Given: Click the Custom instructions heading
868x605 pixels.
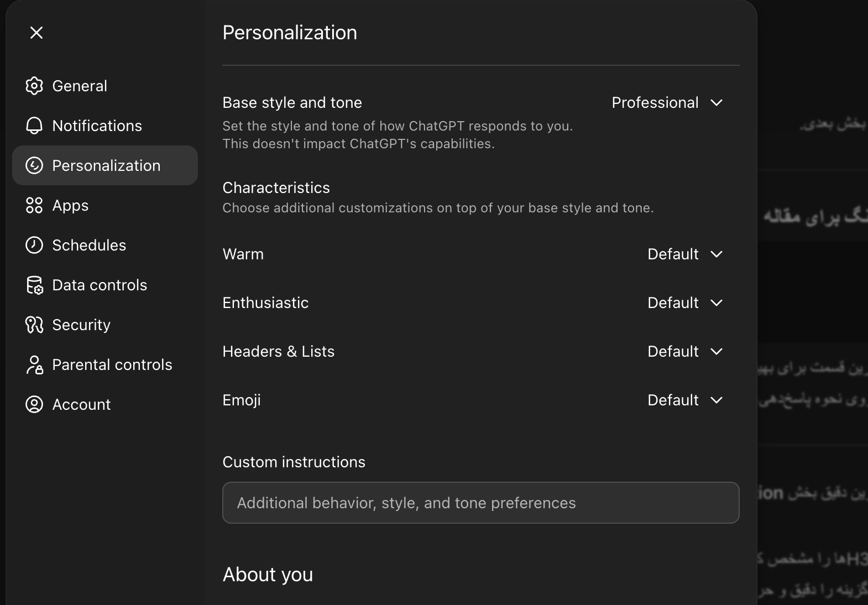Looking at the screenshot, I should (x=294, y=462).
